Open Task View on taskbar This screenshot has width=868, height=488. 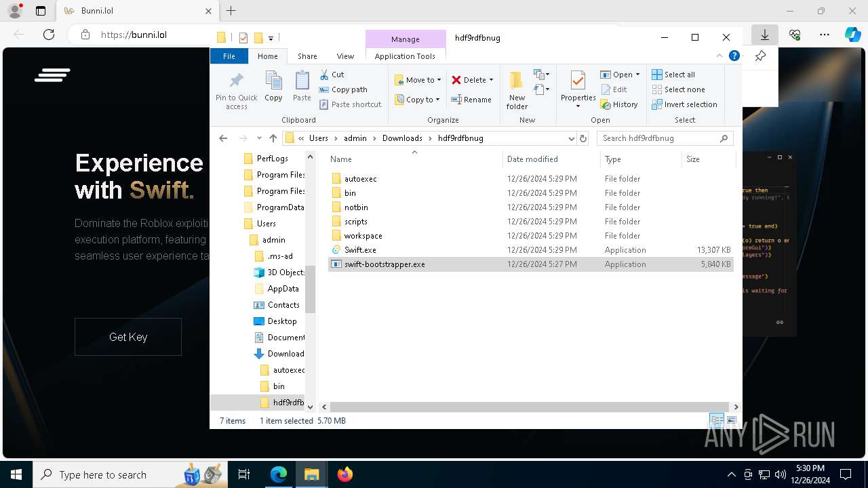pos(243,474)
